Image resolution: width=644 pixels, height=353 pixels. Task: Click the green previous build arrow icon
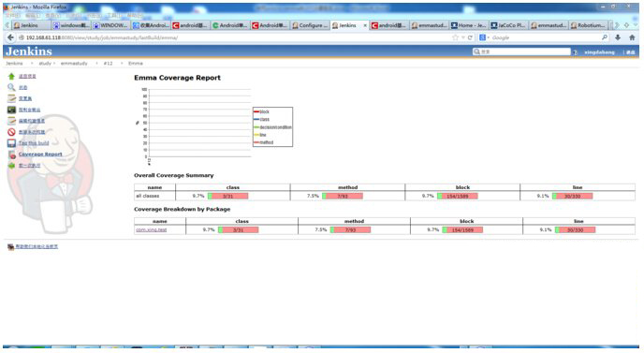click(11, 165)
